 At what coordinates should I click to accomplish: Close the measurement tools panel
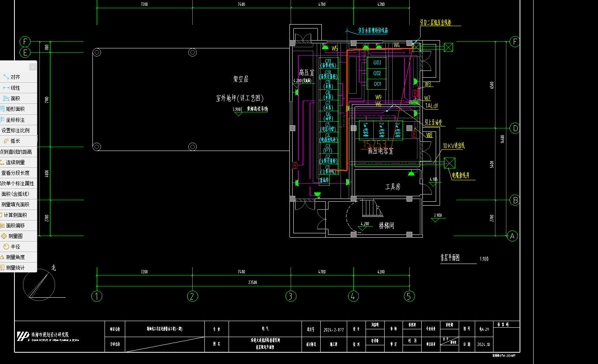tap(33, 67)
